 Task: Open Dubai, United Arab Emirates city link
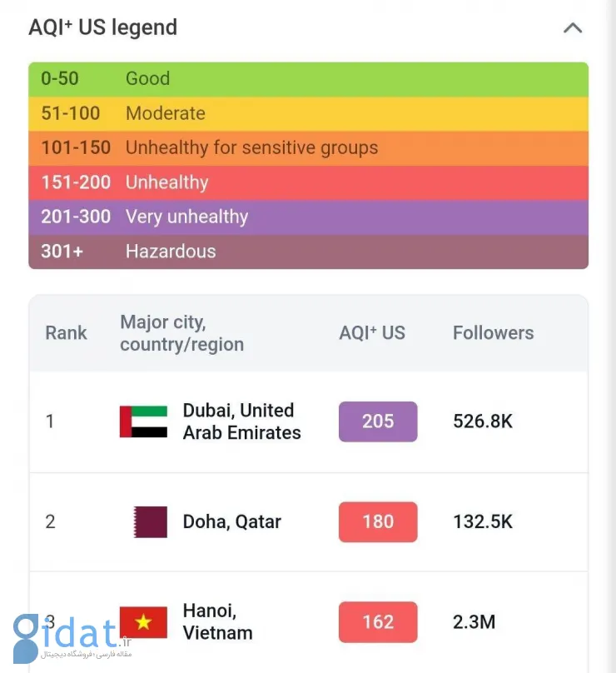point(242,421)
